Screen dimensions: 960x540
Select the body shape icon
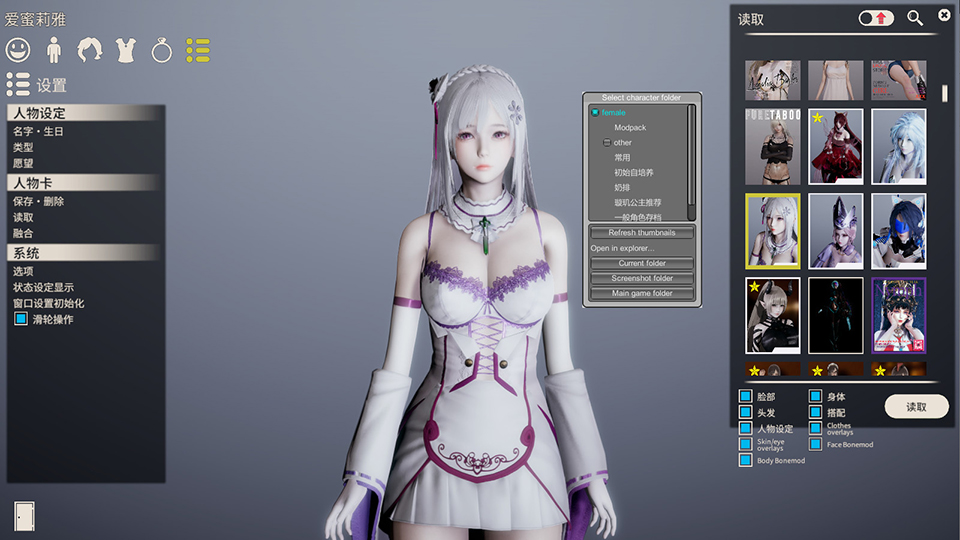coord(54,48)
